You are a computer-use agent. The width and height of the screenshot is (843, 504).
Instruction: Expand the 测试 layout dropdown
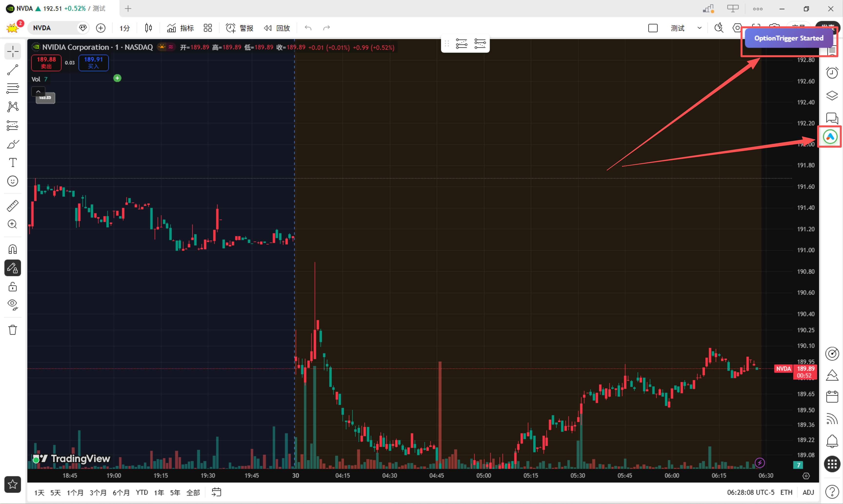click(699, 28)
